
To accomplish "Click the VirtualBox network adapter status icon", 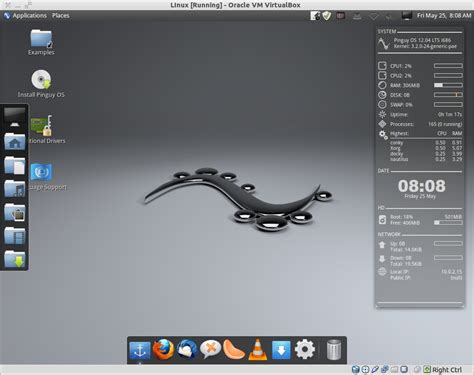I will 385,369.
